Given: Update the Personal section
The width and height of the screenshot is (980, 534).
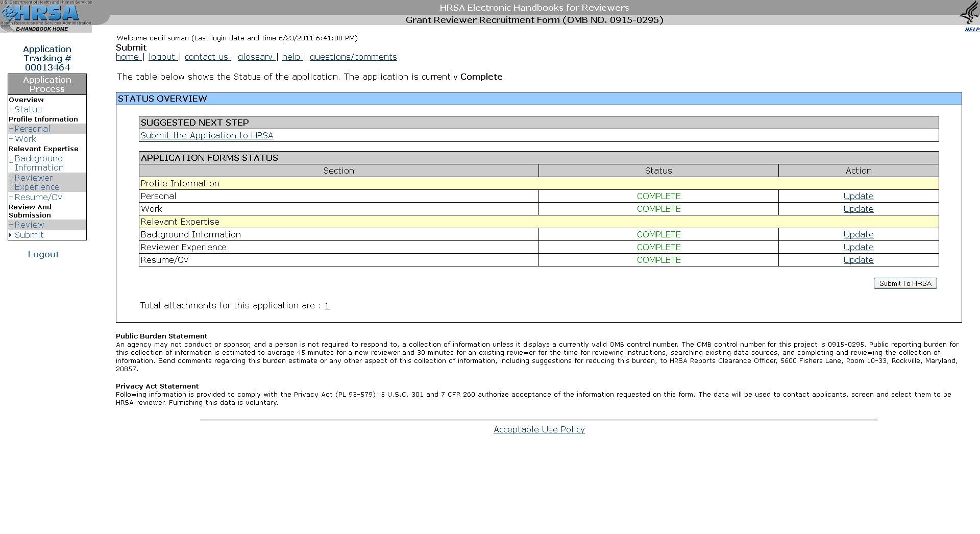Looking at the screenshot, I should click(858, 196).
